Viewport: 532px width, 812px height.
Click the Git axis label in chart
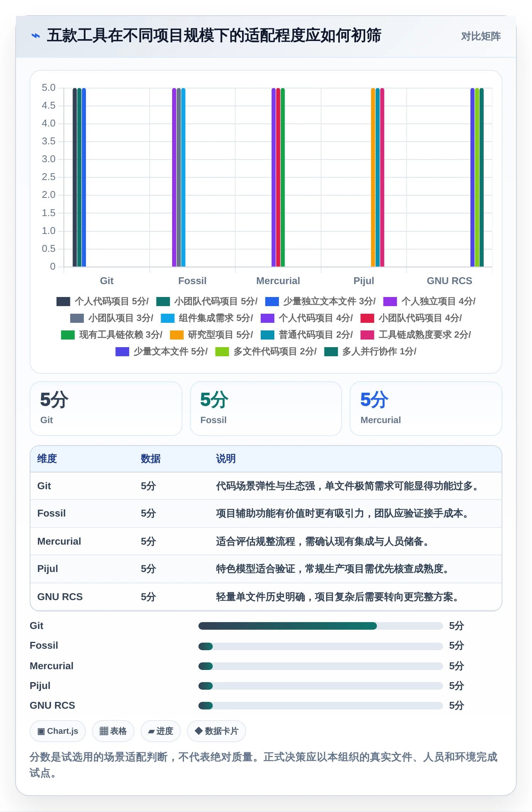107,281
